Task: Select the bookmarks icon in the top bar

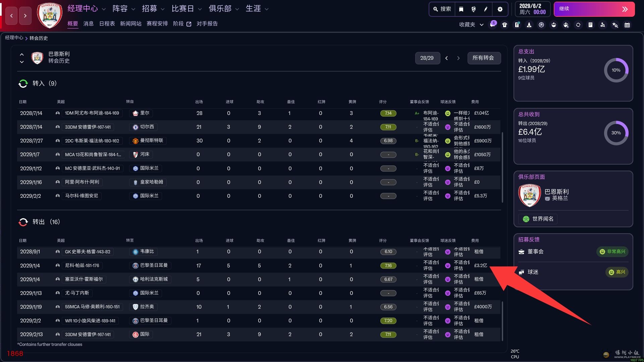Action: pos(461,9)
